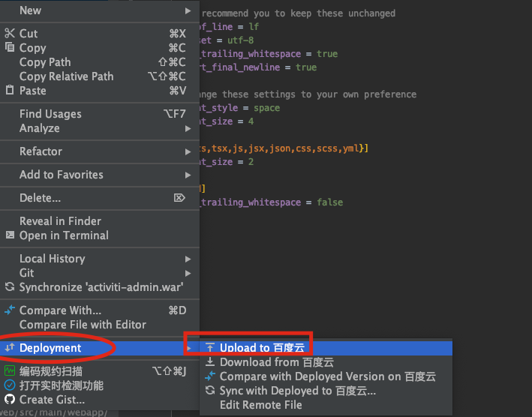Expand the Analyze submenu arrow
Image resolution: width=532 pixels, height=417 pixels.
188,128
